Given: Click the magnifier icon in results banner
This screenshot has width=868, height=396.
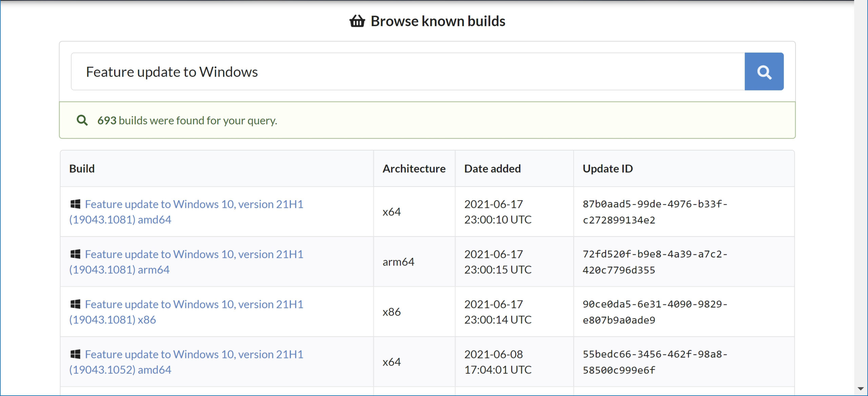Looking at the screenshot, I should click(x=82, y=120).
